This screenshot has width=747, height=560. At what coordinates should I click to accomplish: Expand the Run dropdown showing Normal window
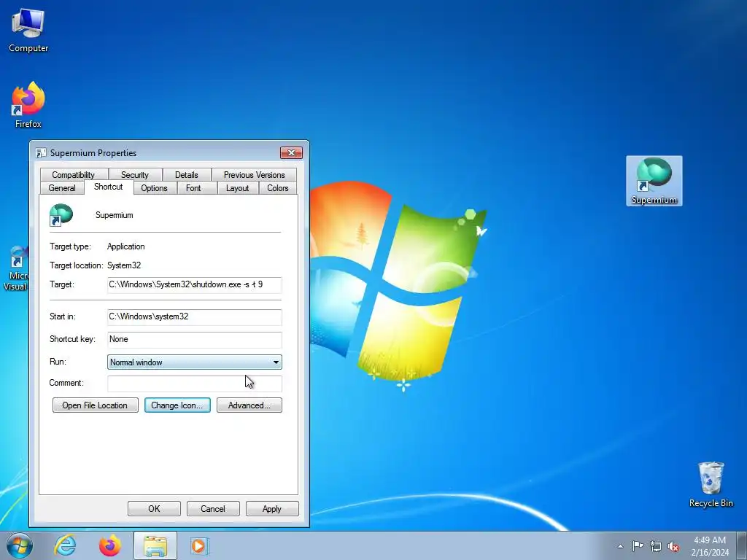[194, 362]
